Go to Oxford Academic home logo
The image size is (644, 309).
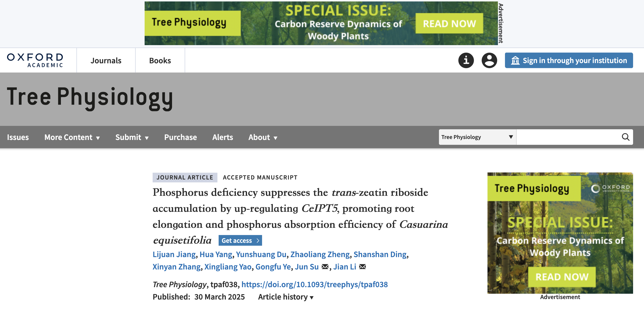tap(35, 60)
